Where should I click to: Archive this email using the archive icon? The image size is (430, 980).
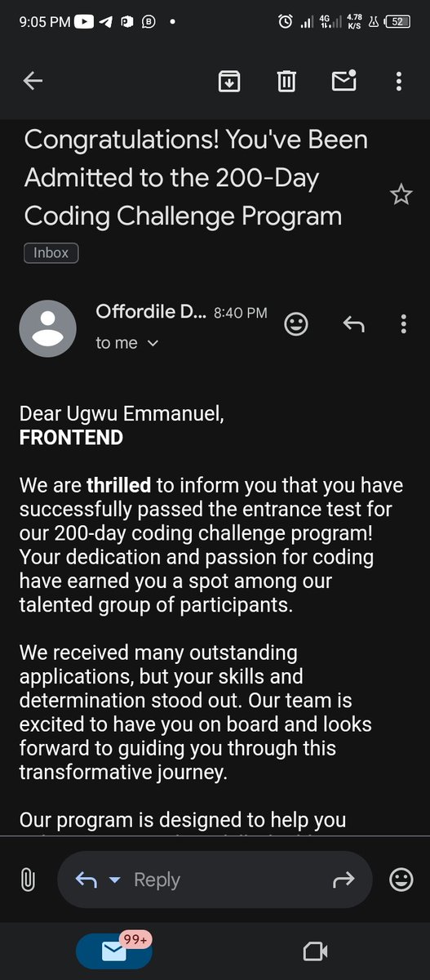pos(229,81)
